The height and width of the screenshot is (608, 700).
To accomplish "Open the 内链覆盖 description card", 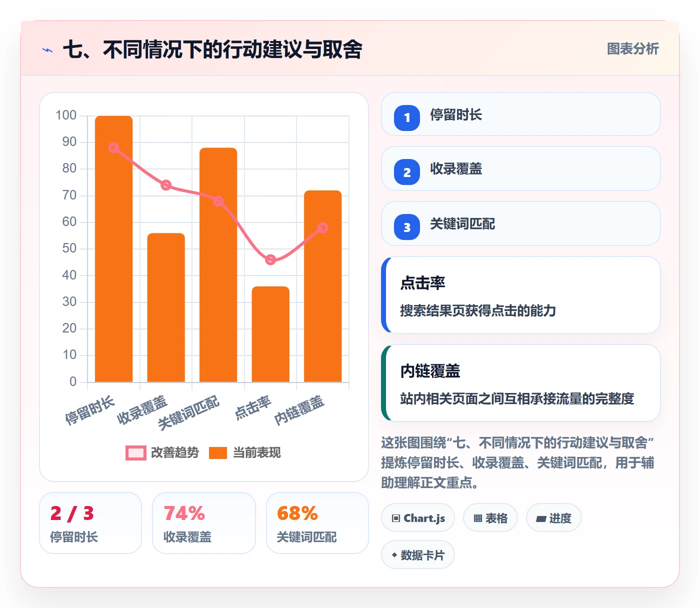I will tap(521, 383).
